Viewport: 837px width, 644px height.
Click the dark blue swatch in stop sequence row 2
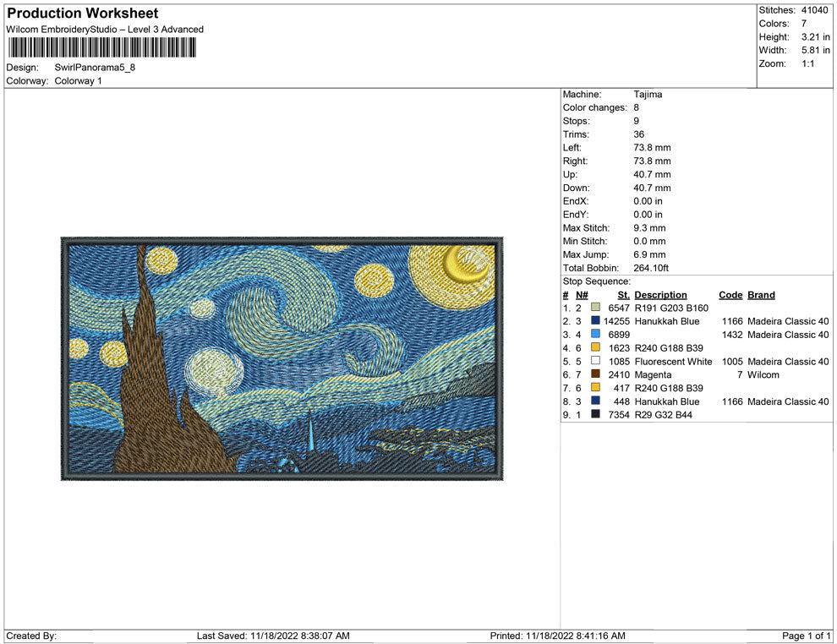tap(595, 320)
